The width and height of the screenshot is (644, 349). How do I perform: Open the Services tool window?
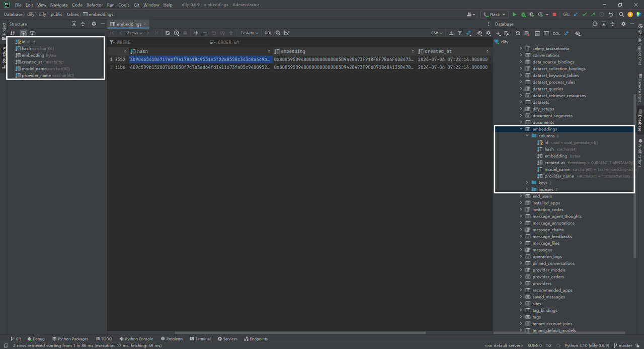pos(227,339)
